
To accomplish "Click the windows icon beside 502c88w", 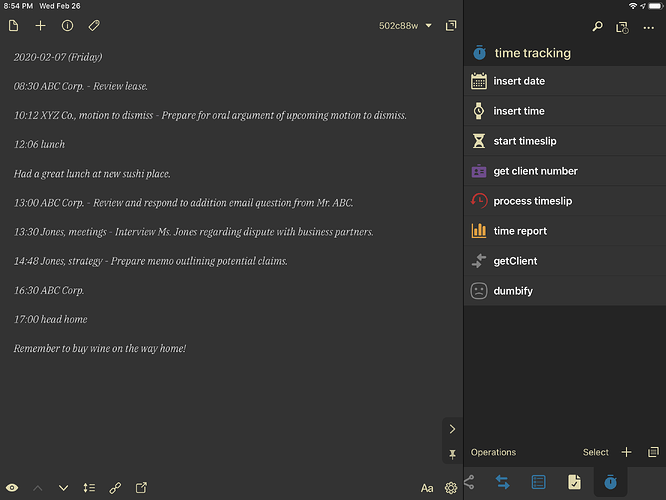I will point(451,26).
